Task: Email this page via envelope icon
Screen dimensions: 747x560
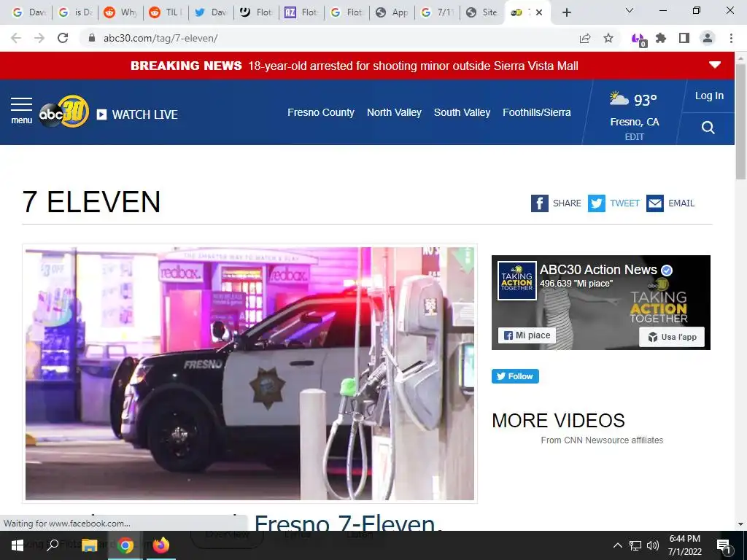Action: pyautogui.click(x=654, y=203)
